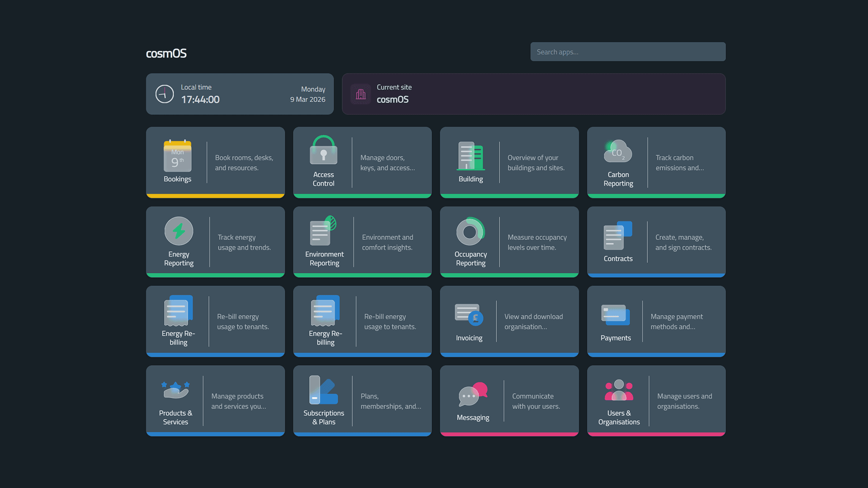Click the Bookings label
868x488 pixels.
[177, 179]
